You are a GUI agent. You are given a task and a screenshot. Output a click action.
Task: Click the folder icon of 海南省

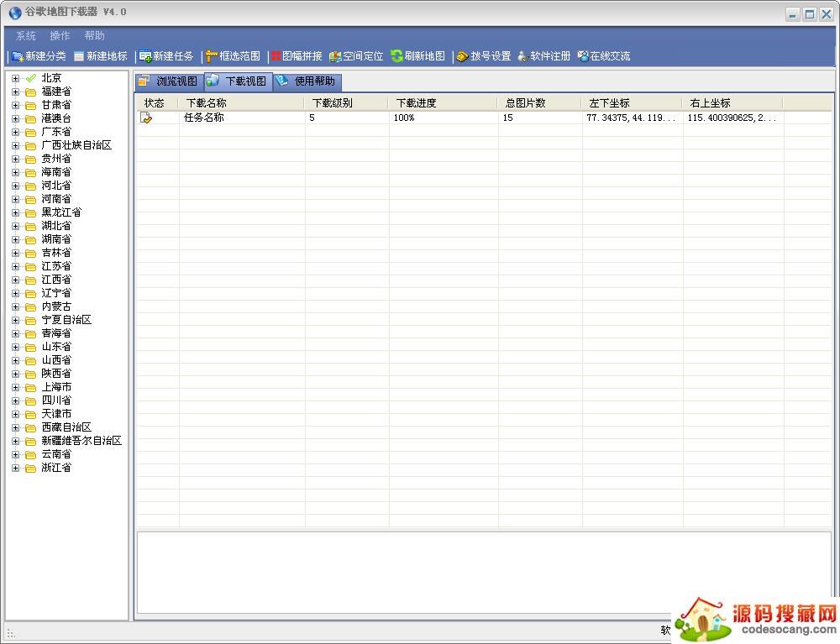click(x=31, y=172)
